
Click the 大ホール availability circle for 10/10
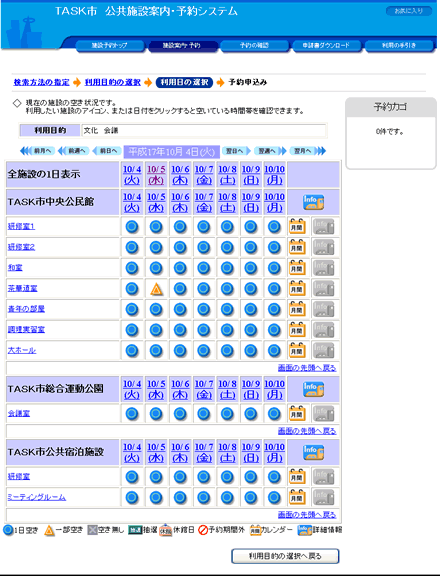click(274, 350)
